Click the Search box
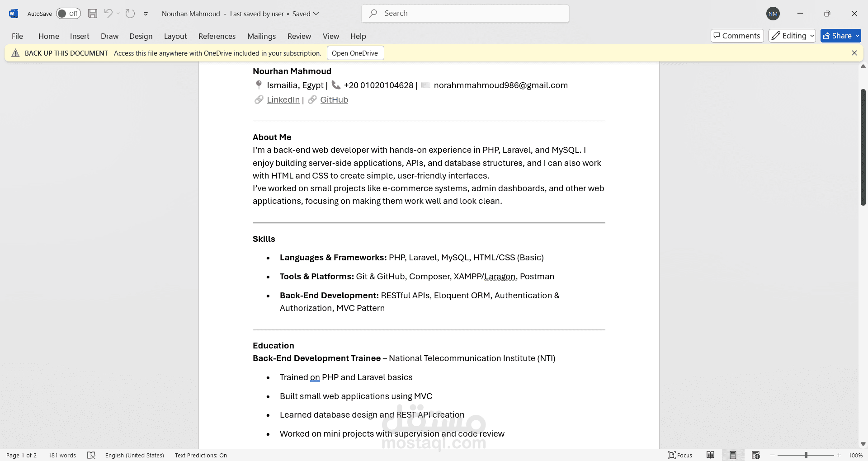 (465, 14)
